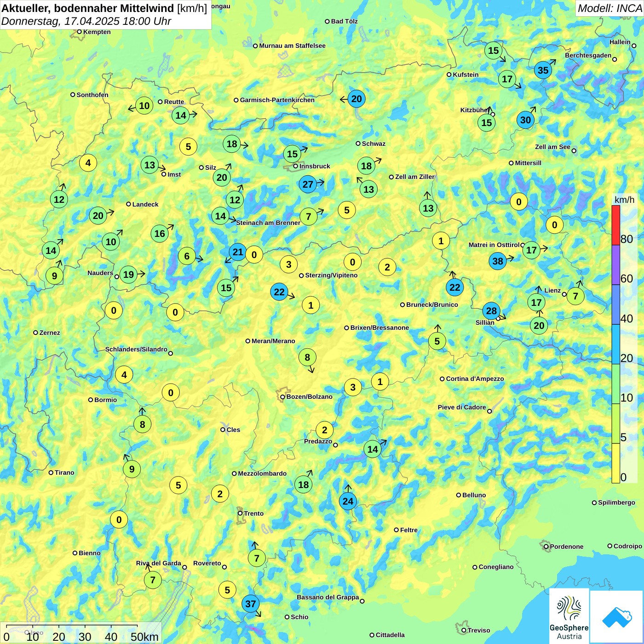Select the 19 km/h wind marker at Nauders
Viewport: 644px width, 644px height.
click(129, 275)
